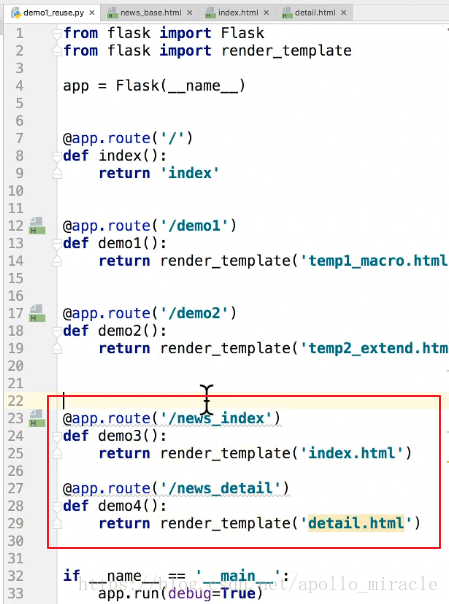Click the fold end marker on line 19
The height and width of the screenshot is (604, 449).
click(x=57, y=349)
